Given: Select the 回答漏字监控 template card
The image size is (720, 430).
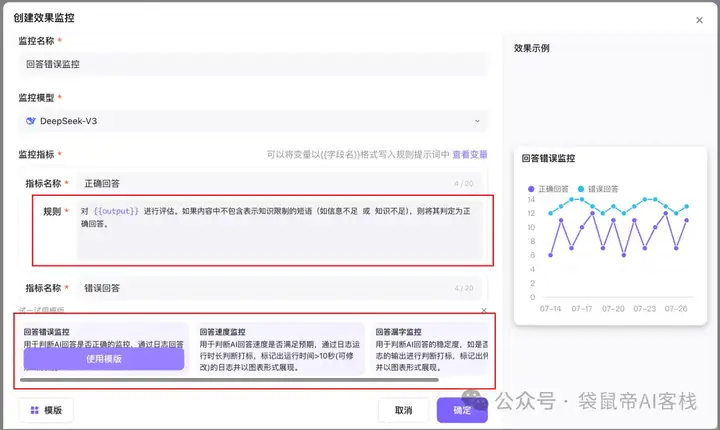Looking at the screenshot, I should point(430,349).
